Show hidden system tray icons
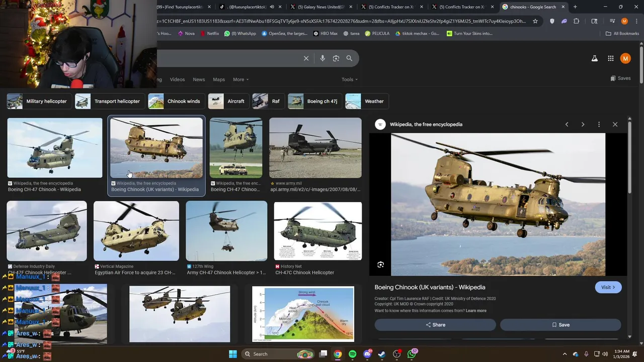This screenshot has width=644, height=362. click(565, 354)
